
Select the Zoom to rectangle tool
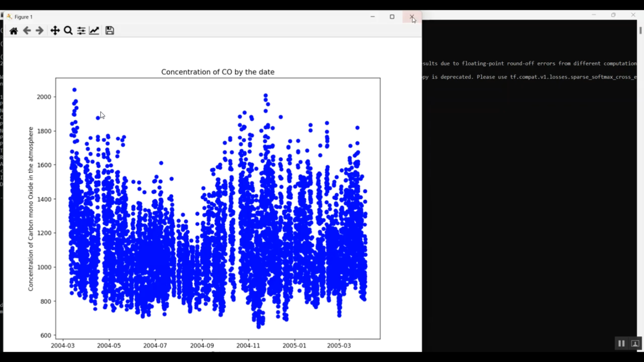coord(68,31)
